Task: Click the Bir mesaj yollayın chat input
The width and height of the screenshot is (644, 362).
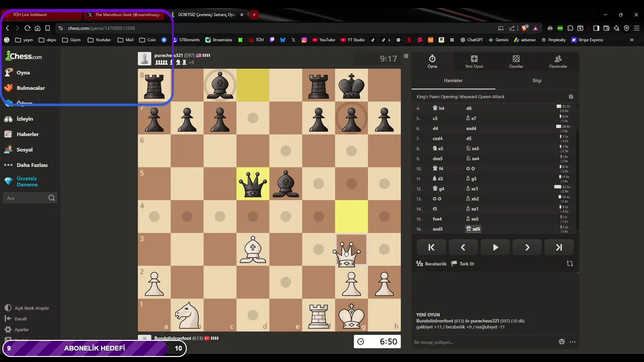Action: tap(483, 342)
